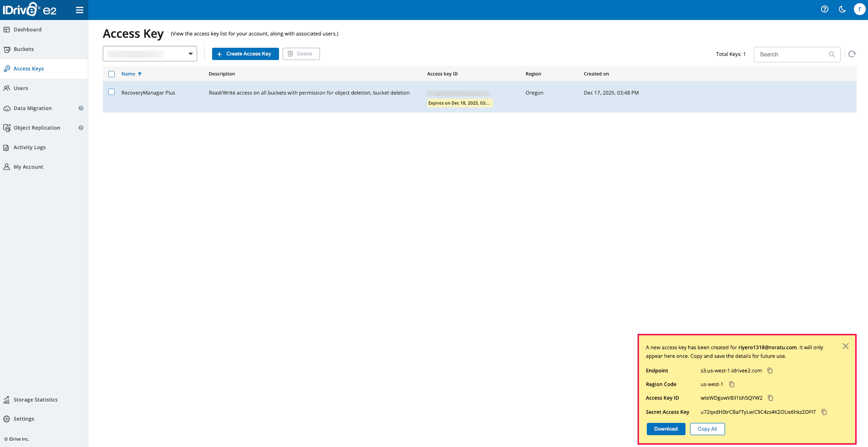Click the Object Replication help badge
This screenshot has height=447, width=868.
81,128
